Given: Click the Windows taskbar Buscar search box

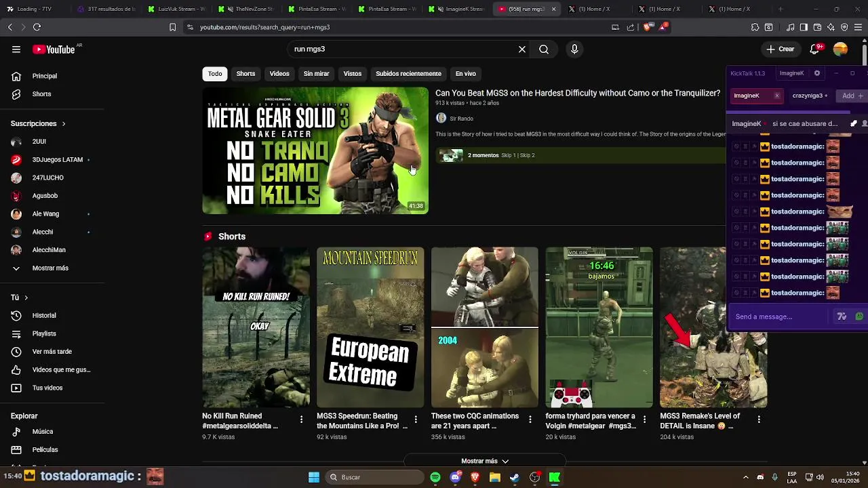Looking at the screenshot, I should click(x=374, y=477).
